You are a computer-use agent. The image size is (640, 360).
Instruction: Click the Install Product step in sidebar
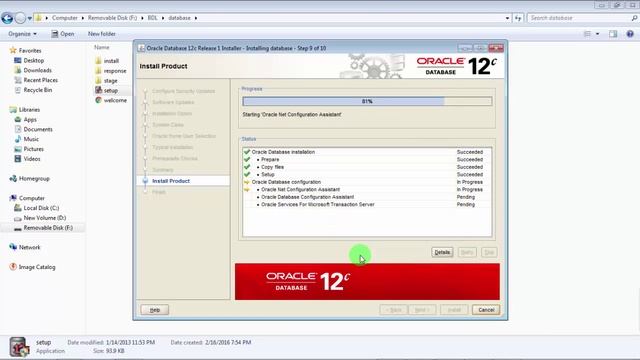click(x=171, y=181)
